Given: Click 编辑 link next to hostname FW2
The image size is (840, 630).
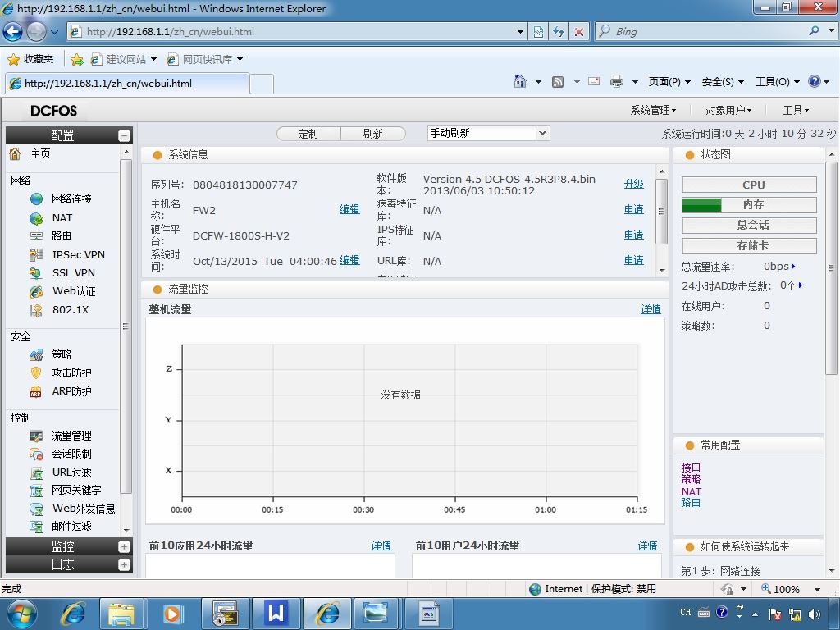Looking at the screenshot, I should [x=349, y=209].
